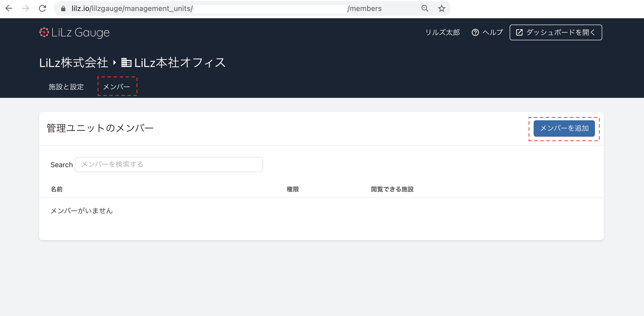Click the zoom magnifier icon in the address bar
This screenshot has height=316, width=644.
[x=425, y=8]
